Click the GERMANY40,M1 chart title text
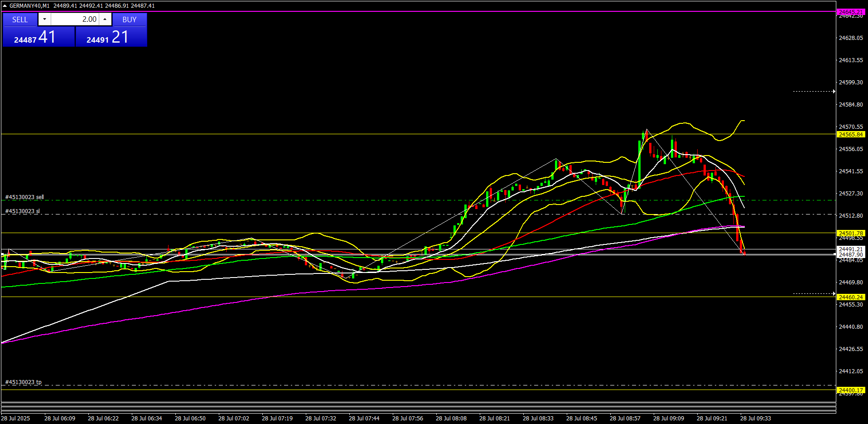Screen dimensions: 868x424 (x=29, y=6)
